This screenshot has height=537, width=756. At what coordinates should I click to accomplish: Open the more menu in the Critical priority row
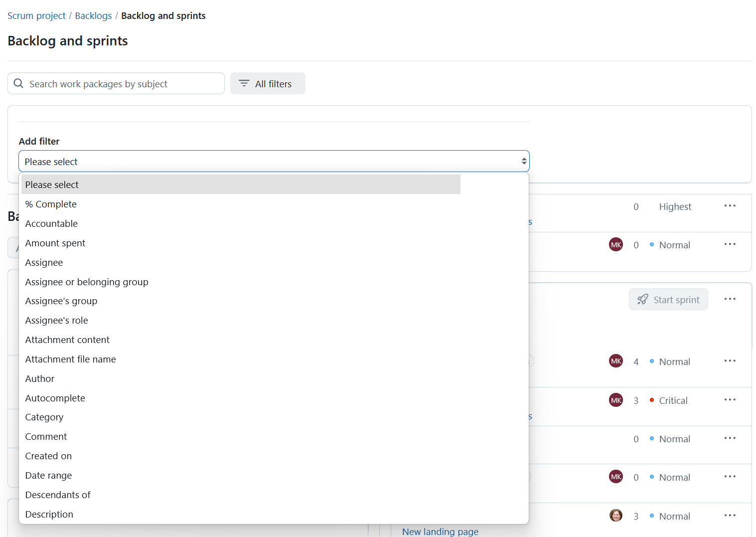pyautogui.click(x=730, y=400)
